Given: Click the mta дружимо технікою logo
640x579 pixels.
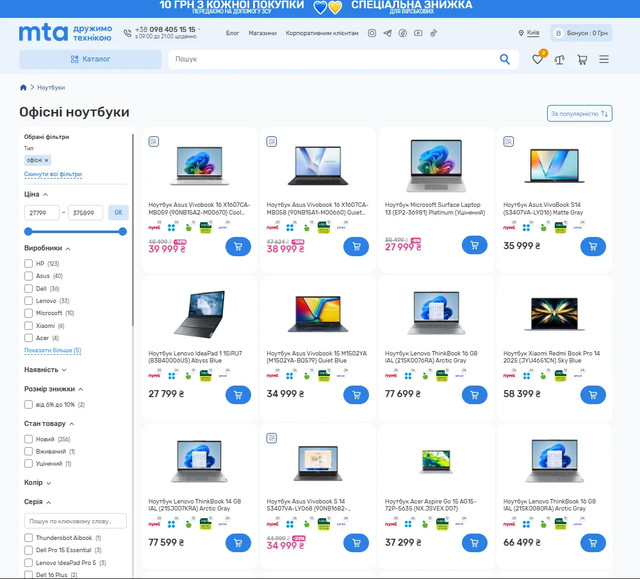Looking at the screenshot, I should 65,33.
